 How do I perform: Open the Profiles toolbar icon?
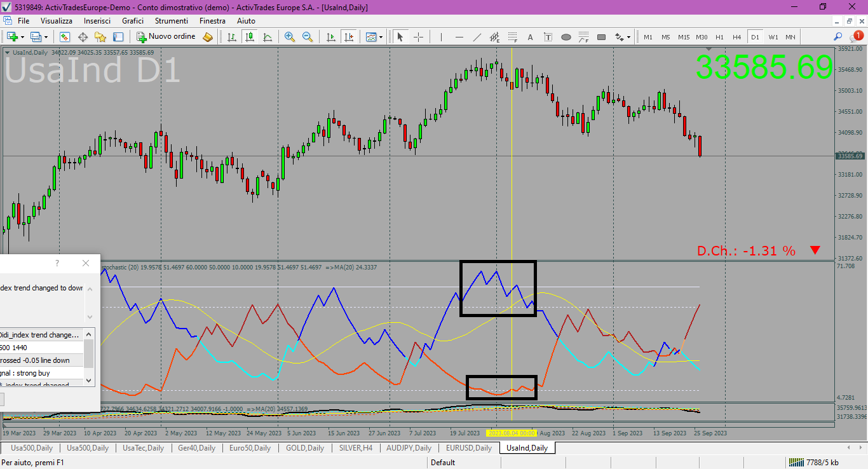coord(36,37)
